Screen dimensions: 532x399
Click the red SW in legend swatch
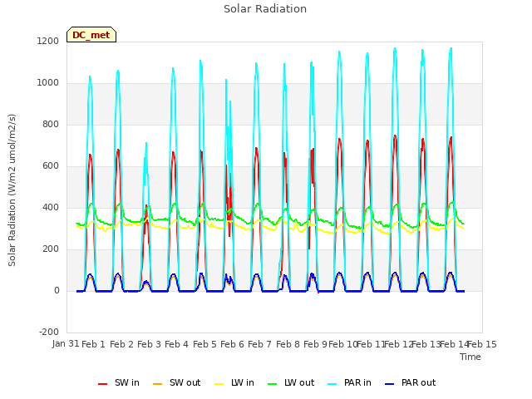point(102,384)
